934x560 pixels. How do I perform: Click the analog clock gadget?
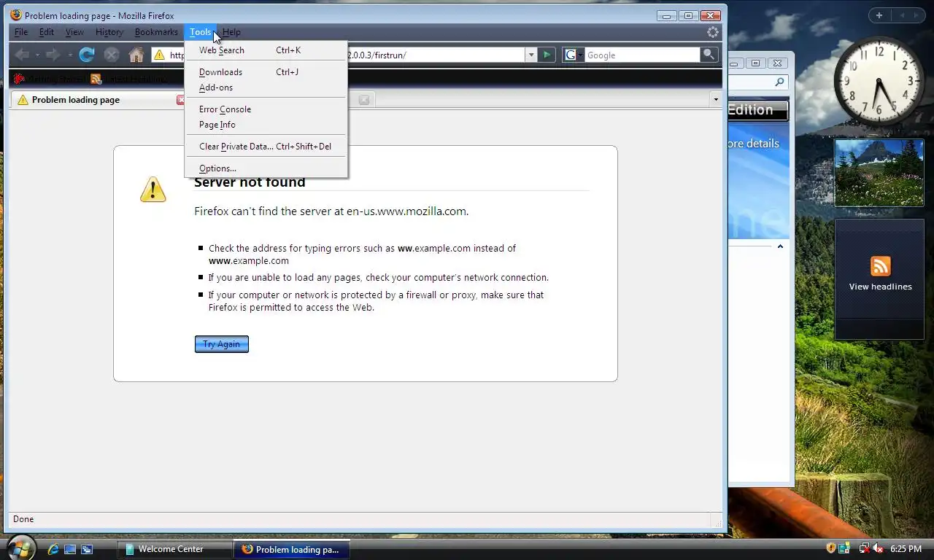point(879,81)
